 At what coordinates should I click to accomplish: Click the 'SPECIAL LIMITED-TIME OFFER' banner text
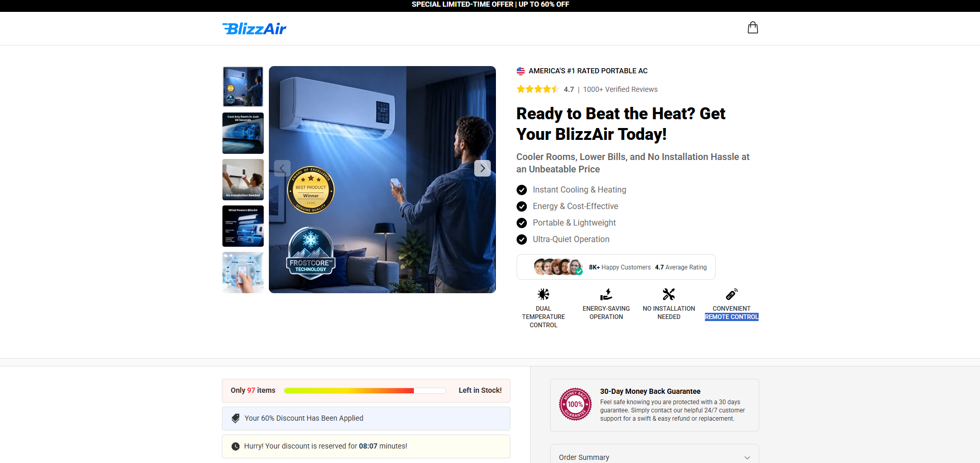(490, 4)
